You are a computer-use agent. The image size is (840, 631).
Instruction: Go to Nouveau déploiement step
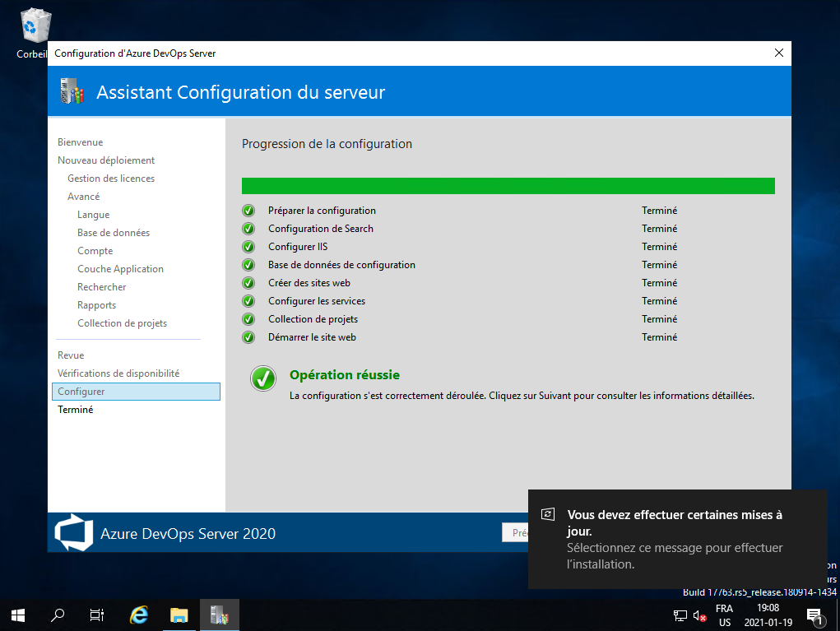tap(106, 160)
